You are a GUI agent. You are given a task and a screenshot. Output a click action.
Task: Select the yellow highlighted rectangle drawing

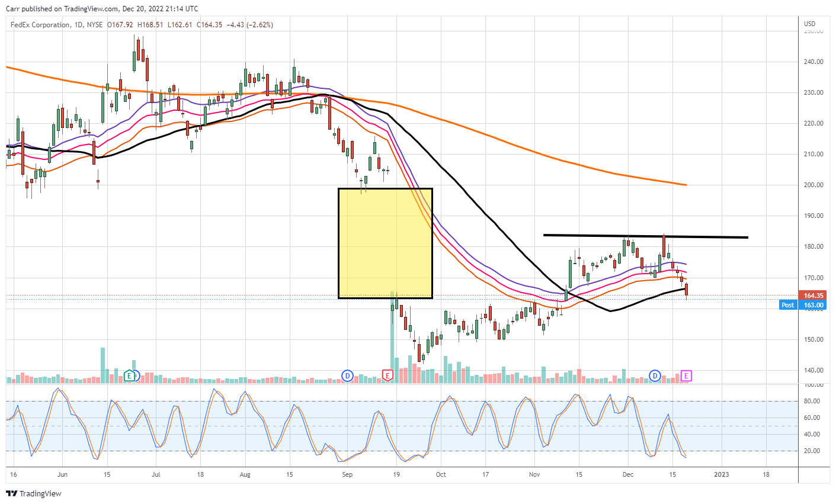(x=385, y=243)
